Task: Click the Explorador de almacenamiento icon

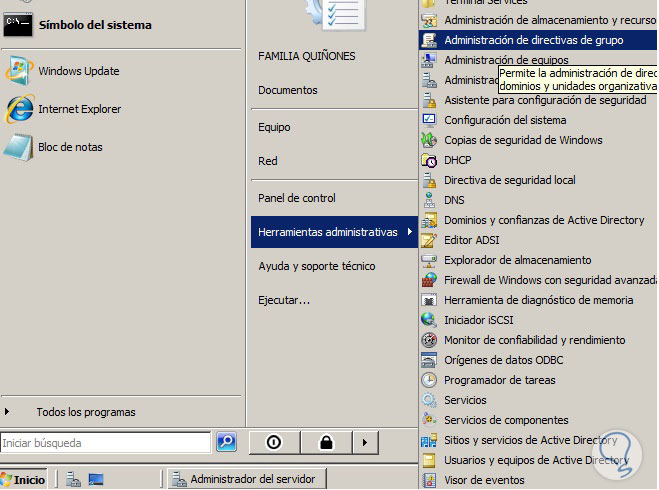Action: pyautogui.click(x=429, y=260)
